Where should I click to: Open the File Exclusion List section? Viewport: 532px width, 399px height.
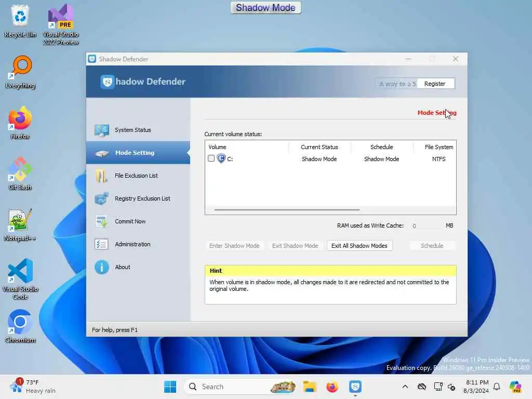(x=138, y=176)
